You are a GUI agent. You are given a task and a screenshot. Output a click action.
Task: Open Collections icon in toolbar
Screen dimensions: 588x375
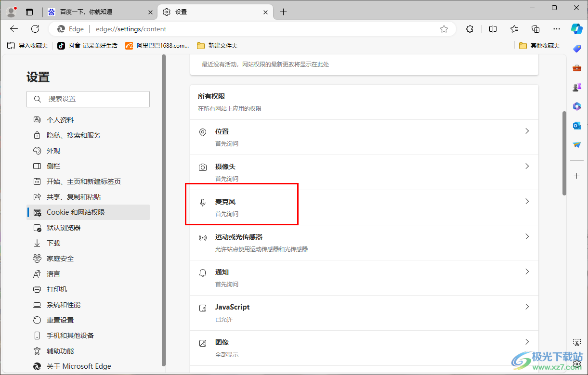tap(536, 29)
